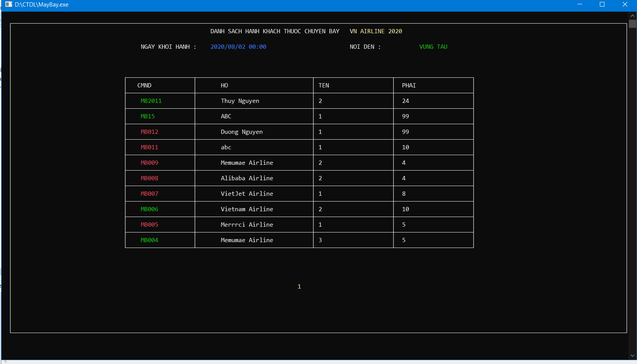Select the MB2011 passenger code cell
The width and height of the screenshot is (637, 364).
[x=151, y=101]
